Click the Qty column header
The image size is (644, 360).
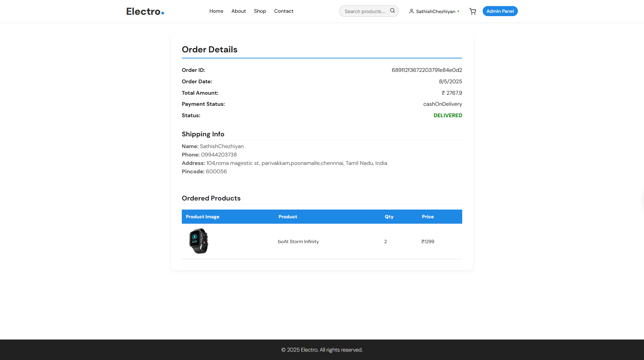pos(389,217)
